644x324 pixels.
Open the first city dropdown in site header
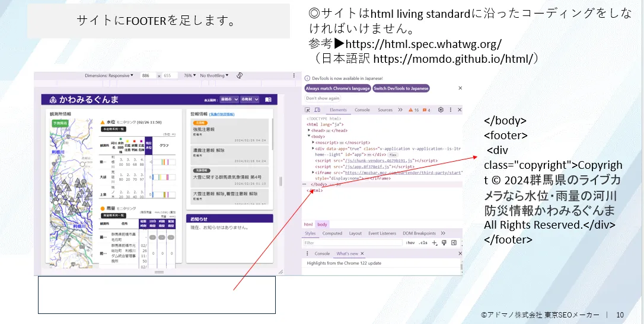coord(228,100)
